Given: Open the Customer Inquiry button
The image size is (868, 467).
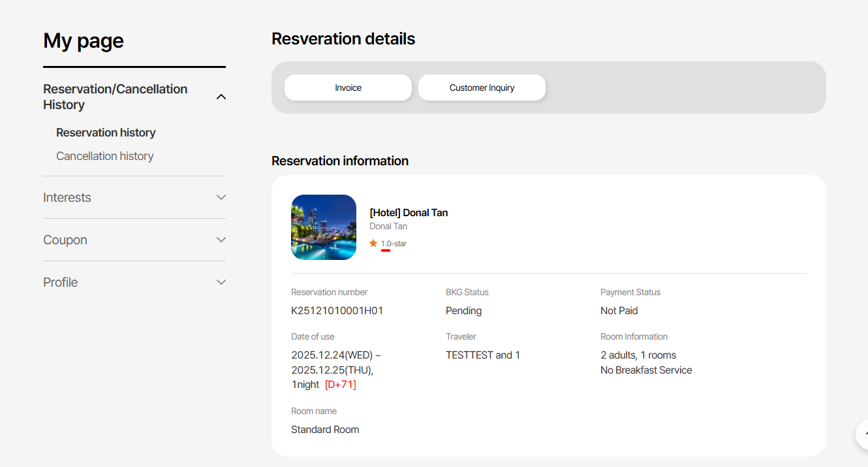Looking at the screenshot, I should [x=482, y=88].
